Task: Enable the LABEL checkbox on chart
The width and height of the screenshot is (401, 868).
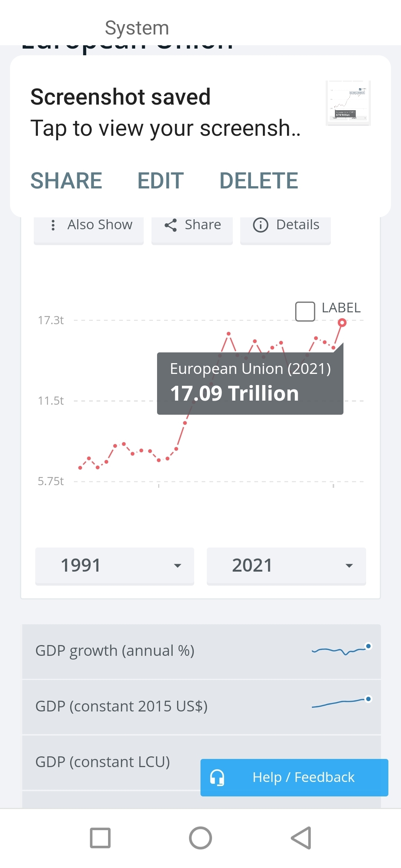Action: click(x=305, y=311)
